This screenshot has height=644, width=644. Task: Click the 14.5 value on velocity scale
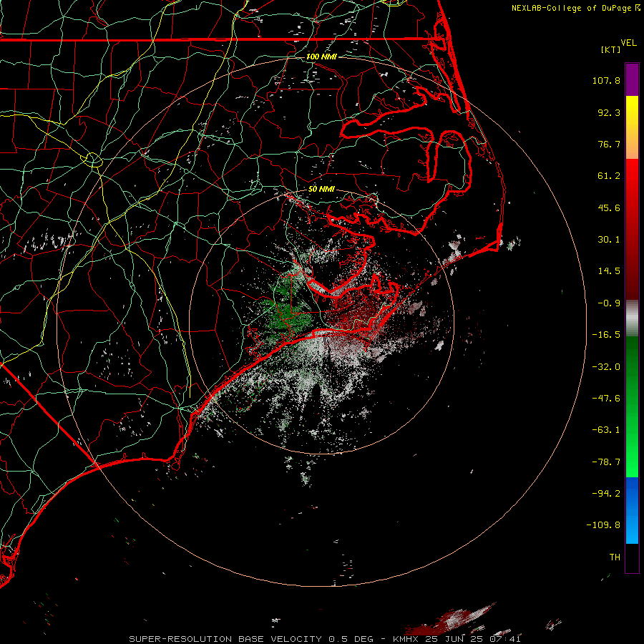click(x=609, y=271)
